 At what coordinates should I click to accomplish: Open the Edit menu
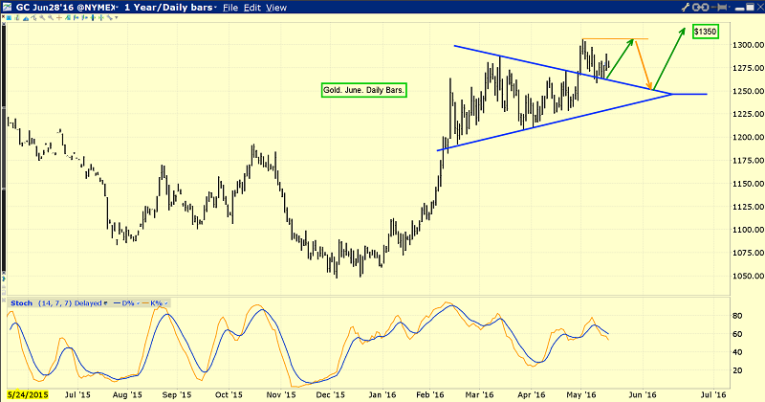pyautogui.click(x=254, y=7)
